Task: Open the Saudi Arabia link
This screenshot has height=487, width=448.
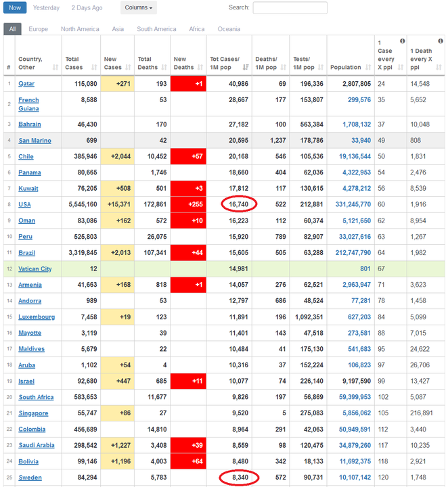Action: (37, 445)
